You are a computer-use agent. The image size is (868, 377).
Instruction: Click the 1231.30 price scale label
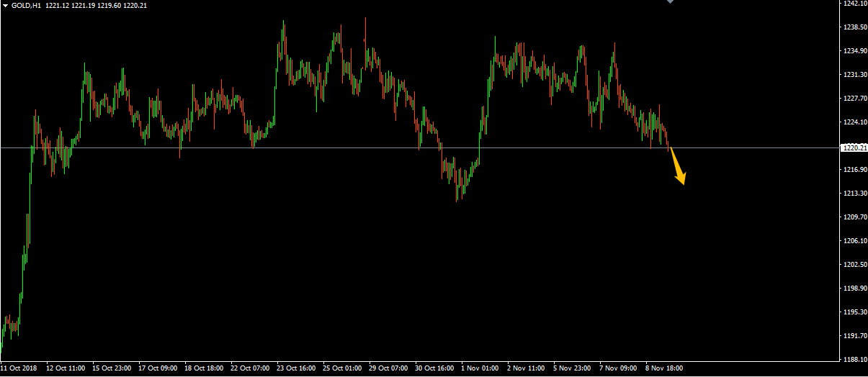[x=854, y=75]
